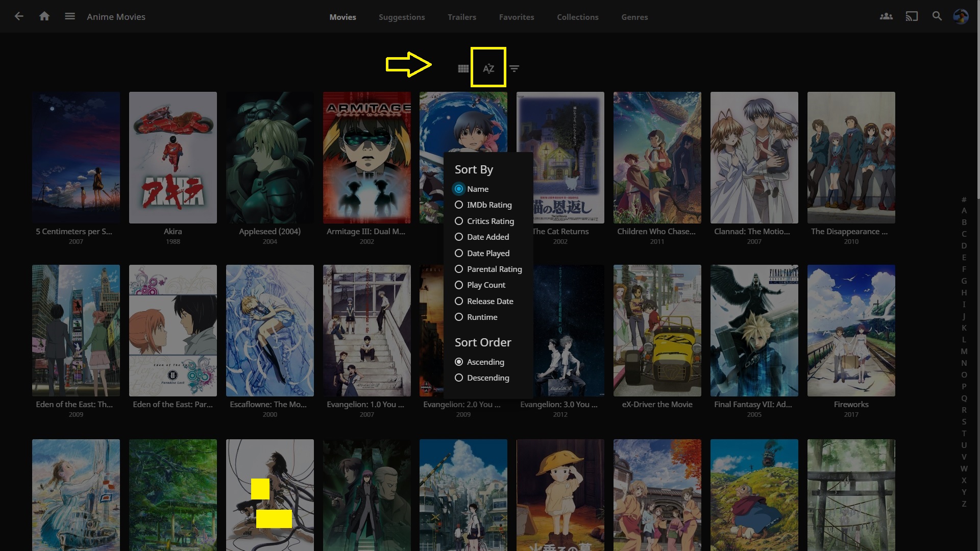The width and height of the screenshot is (980, 551).
Task: Open the Akira movie poster
Action: (x=173, y=157)
